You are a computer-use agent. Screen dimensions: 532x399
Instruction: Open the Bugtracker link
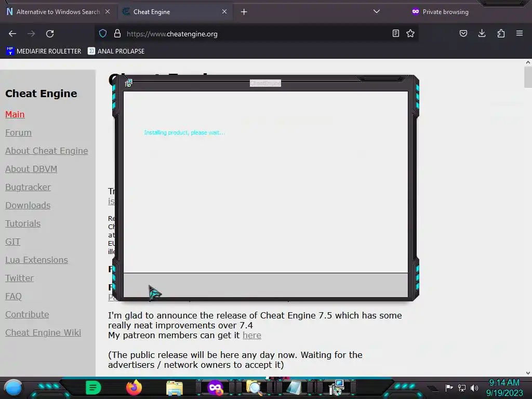(x=28, y=187)
